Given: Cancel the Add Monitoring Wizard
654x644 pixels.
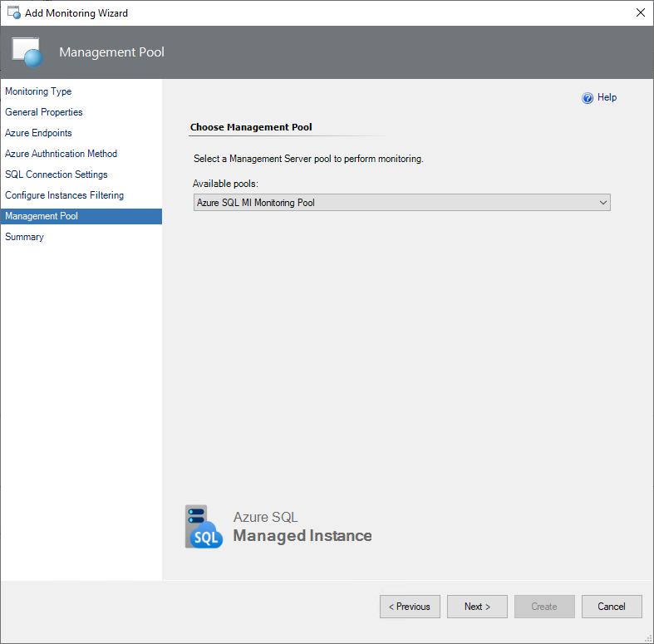Looking at the screenshot, I should 612,607.
